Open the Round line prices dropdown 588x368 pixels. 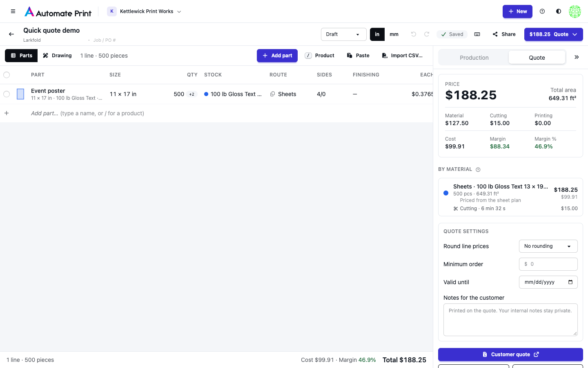coord(548,246)
